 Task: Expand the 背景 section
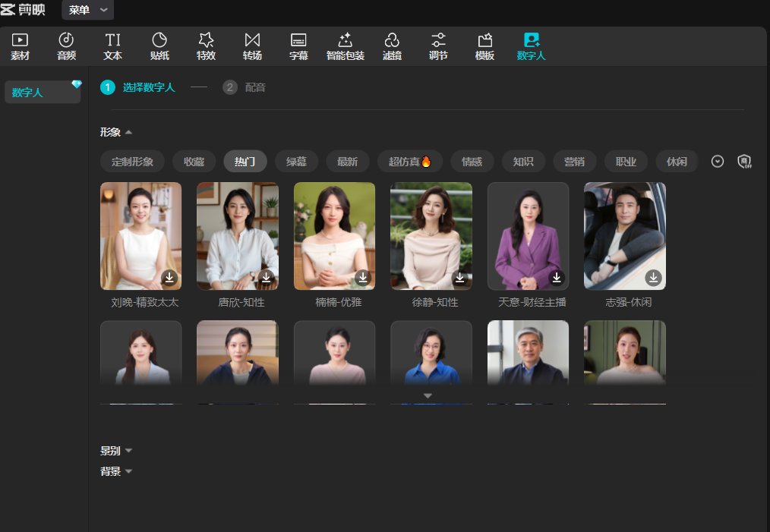[x=116, y=471]
